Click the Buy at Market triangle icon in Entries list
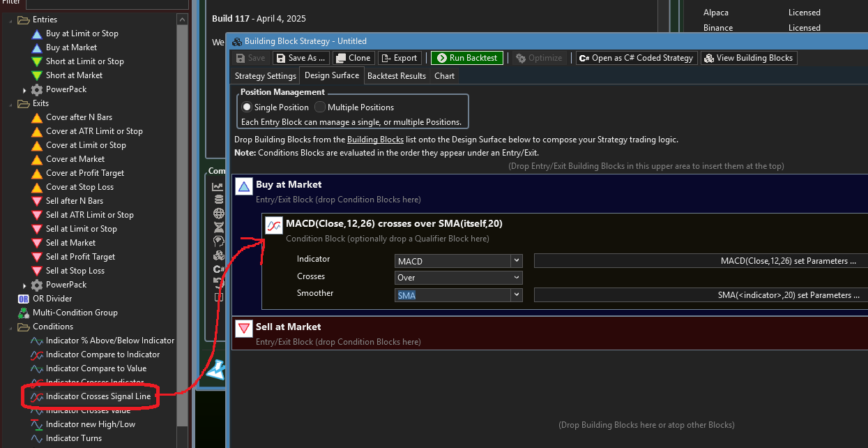Viewport: 868px width, 448px height. click(x=37, y=47)
